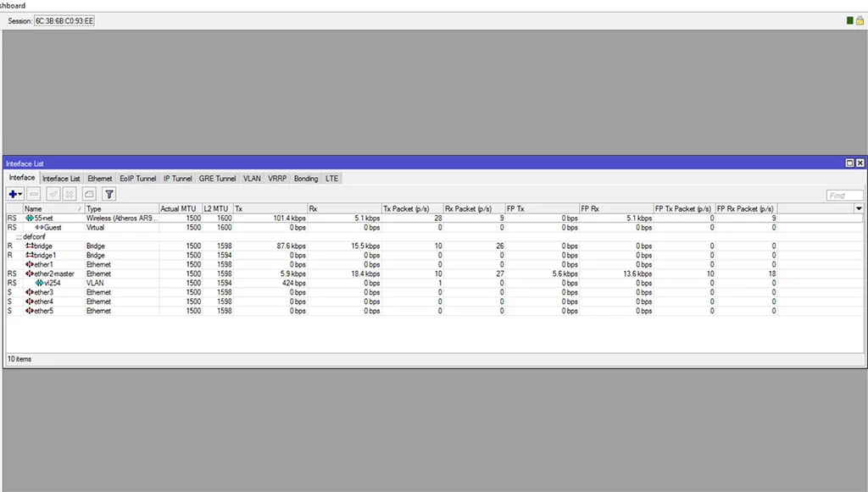Open the column selector dropdown arrow
This screenshot has height=492, width=868.
pos(859,208)
